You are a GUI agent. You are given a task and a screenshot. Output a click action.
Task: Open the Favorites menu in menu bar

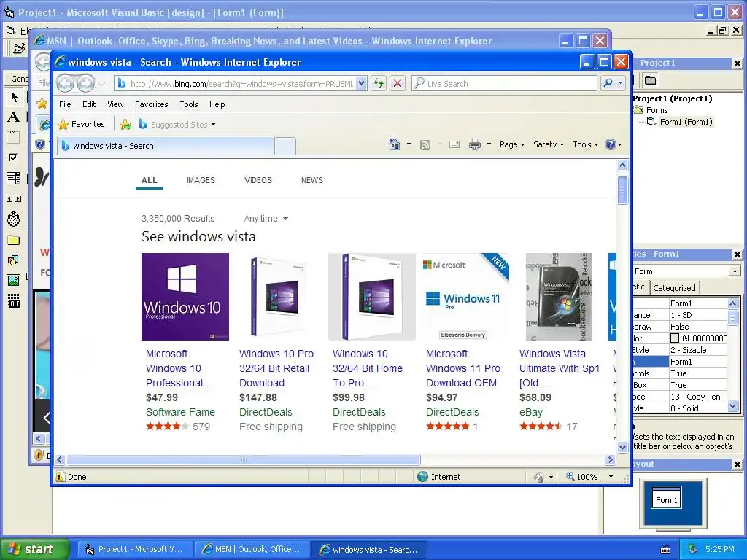152,104
